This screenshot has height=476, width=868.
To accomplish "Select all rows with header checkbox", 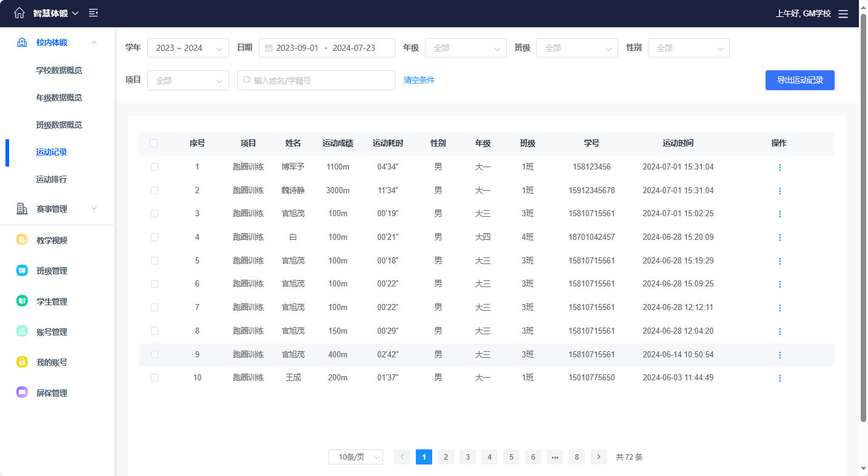I will (154, 144).
